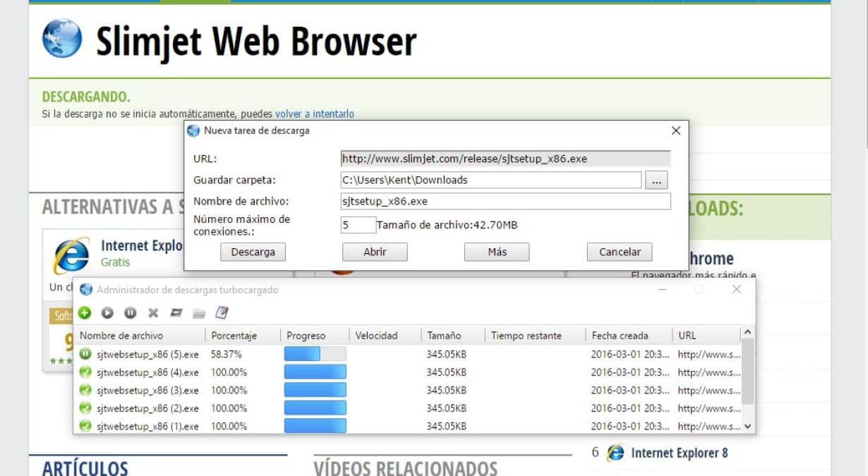868x476 pixels.
Task: Click the Más button
Action: 497,252
